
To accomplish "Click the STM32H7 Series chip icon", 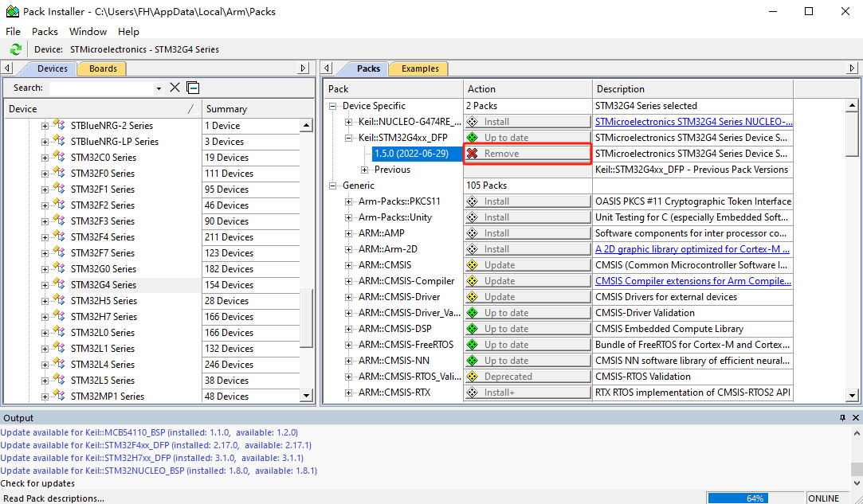I will (58, 316).
